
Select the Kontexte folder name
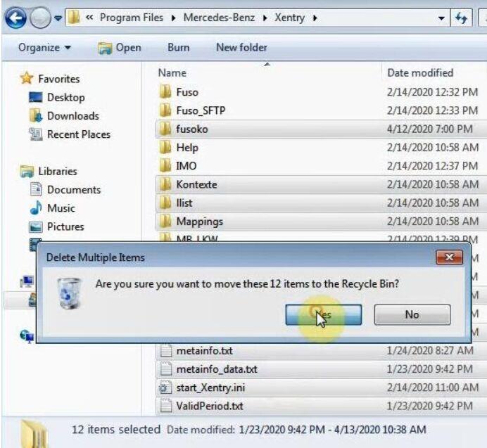[196, 184]
